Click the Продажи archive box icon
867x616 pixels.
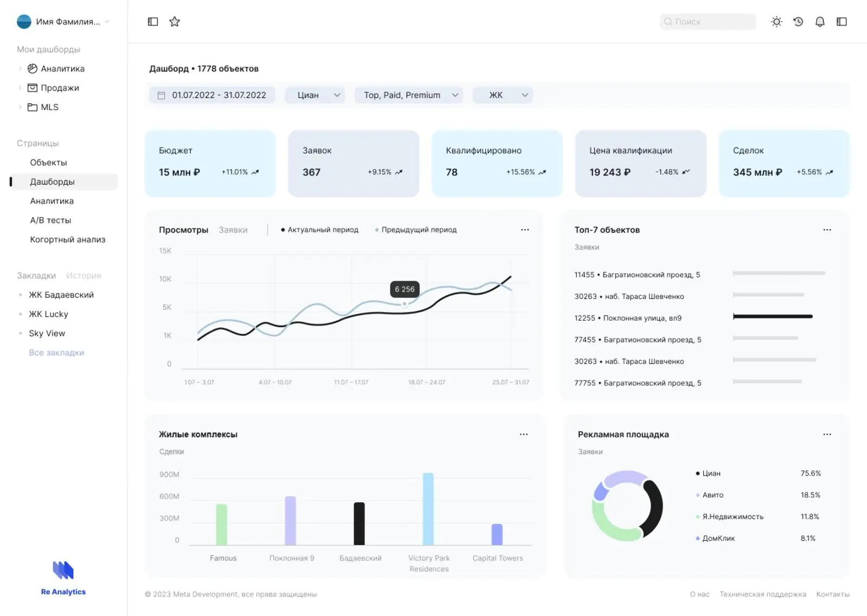pos(33,88)
